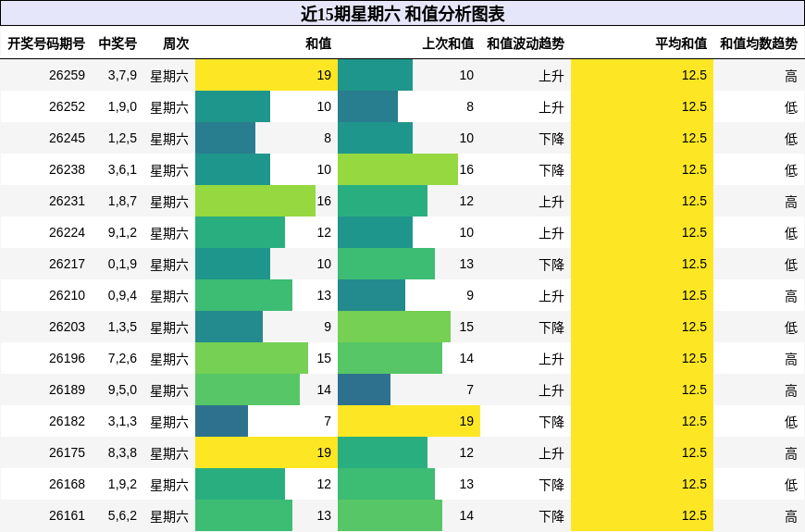Select issue number 26224
The image size is (805, 532).
(68, 232)
